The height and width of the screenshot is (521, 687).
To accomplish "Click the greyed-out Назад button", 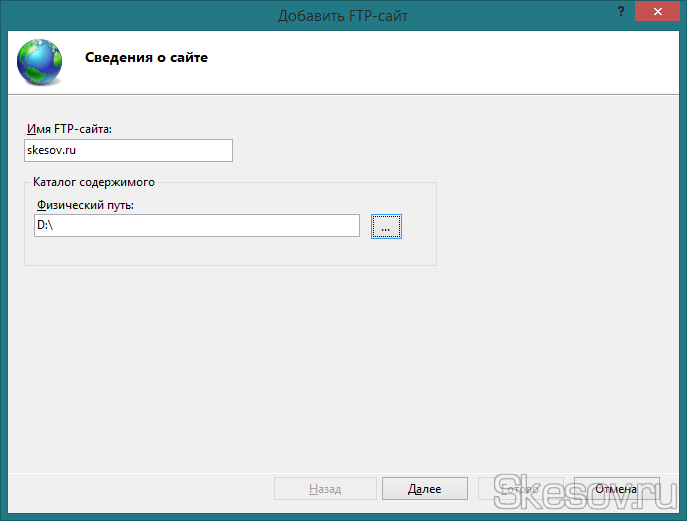I will (325, 489).
